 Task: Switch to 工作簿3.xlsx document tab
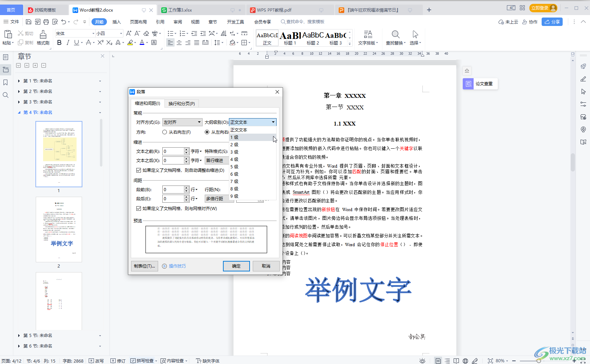click(180, 10)
